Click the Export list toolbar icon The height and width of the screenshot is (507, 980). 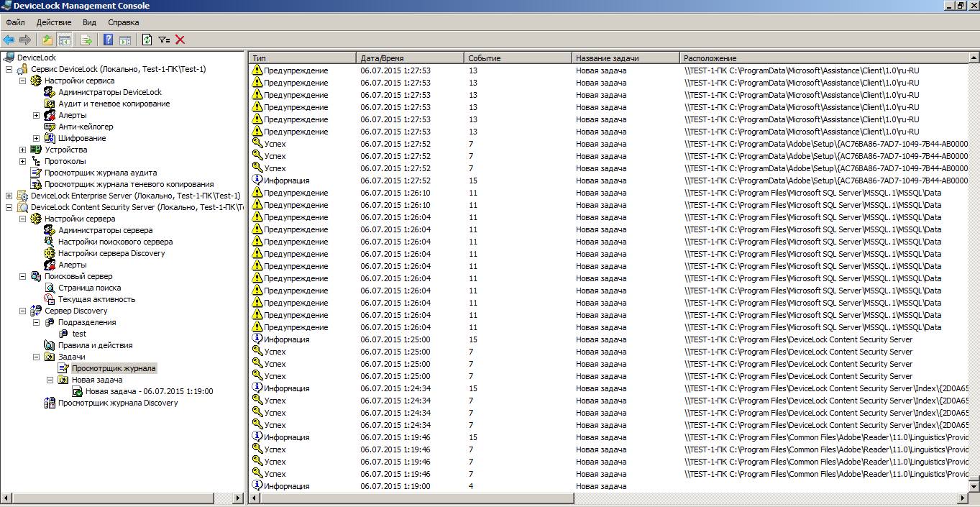[x=87, y=40]
